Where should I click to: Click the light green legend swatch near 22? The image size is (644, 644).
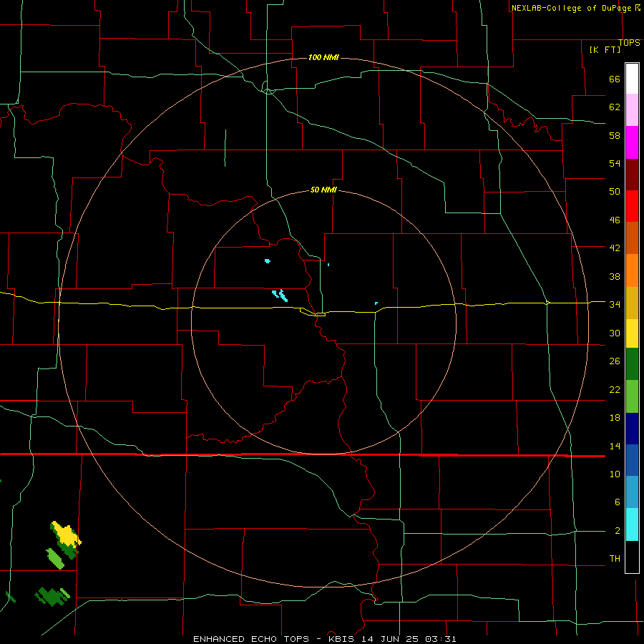[x=632, y=396]
